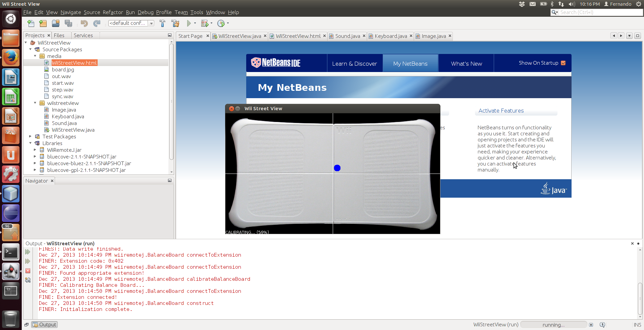Viewport: 644px width, 330px height.
Task: Collapse the wiistreetview package node
Action: click(x=35, y=103)
